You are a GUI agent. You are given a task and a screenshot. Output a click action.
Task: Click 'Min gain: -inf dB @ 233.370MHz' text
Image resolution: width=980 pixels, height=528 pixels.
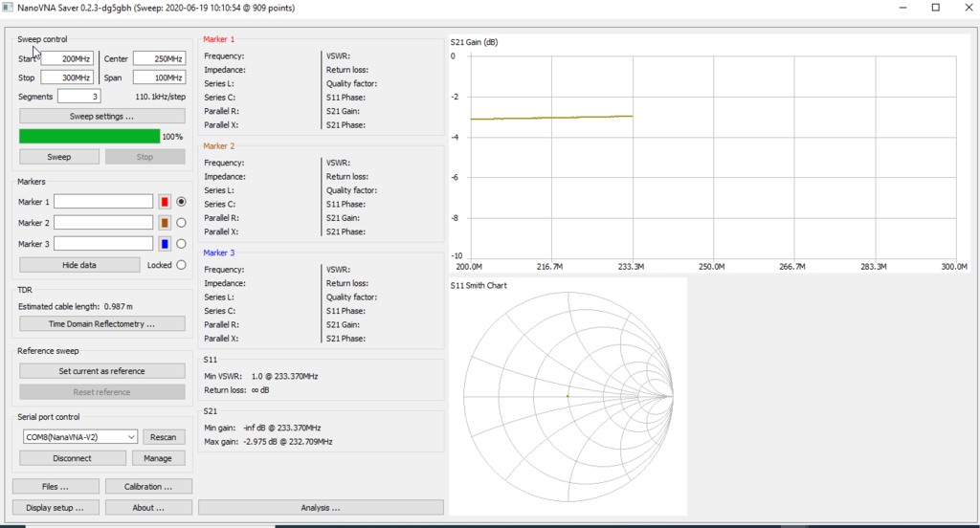pos(262,428)
